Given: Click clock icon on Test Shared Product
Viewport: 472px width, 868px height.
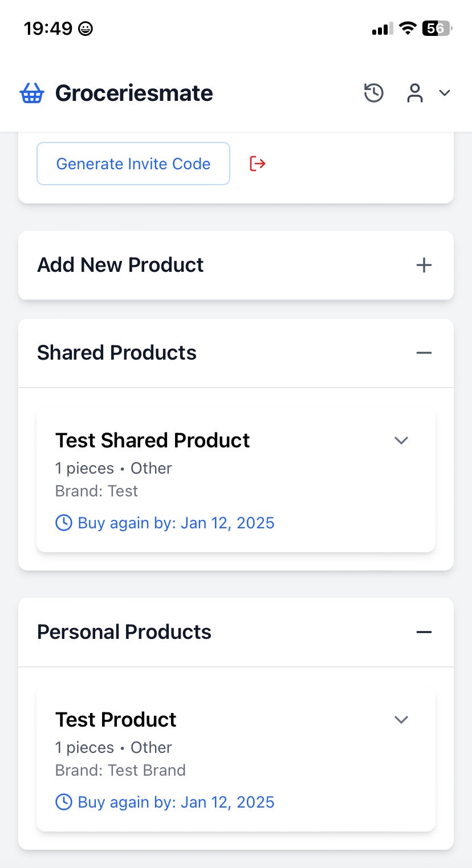Looking at the screenshot, I should click(63, 523).
